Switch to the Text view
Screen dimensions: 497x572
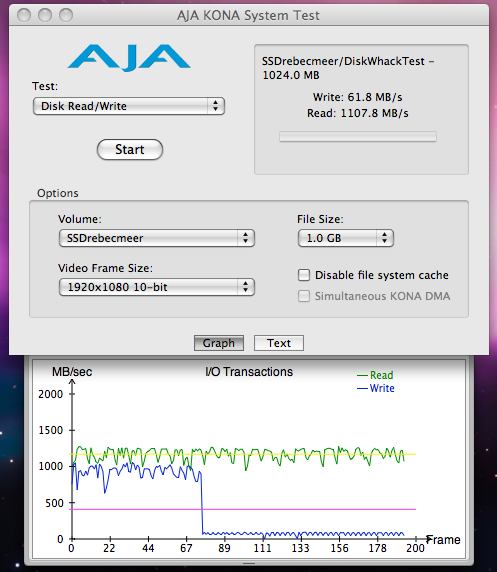pyautogui.click(x=279, y=343)
